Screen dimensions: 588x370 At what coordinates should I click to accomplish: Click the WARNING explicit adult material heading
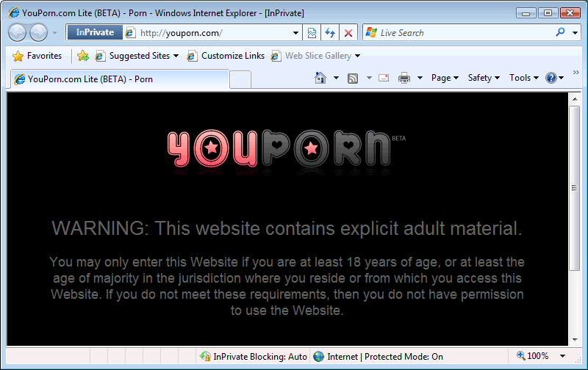(287, 228)
